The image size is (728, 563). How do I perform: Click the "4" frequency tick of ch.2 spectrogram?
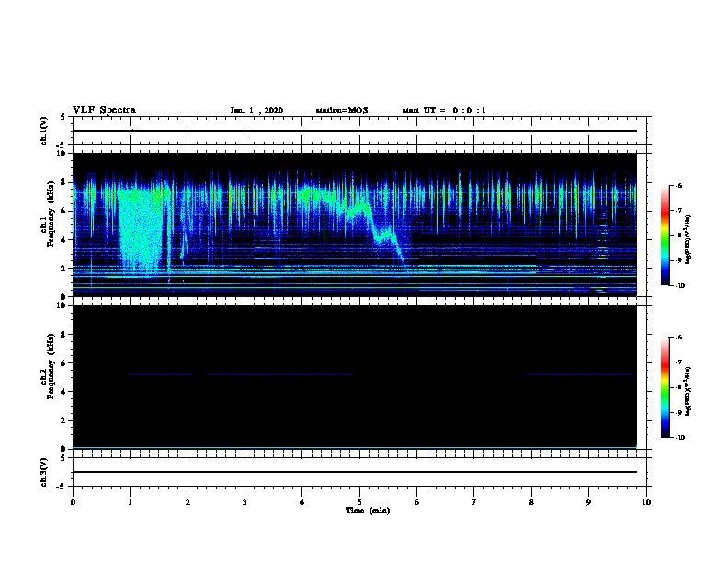[63, 392]
